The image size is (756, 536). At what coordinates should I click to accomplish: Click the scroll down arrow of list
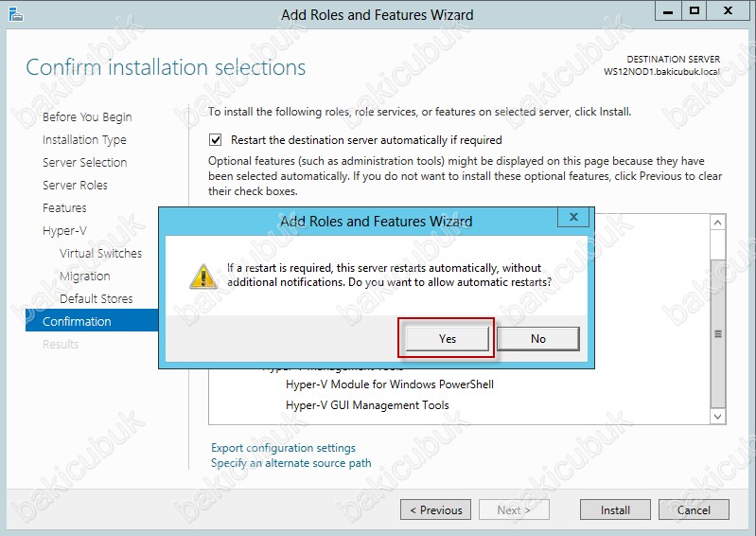pos(717,417)
